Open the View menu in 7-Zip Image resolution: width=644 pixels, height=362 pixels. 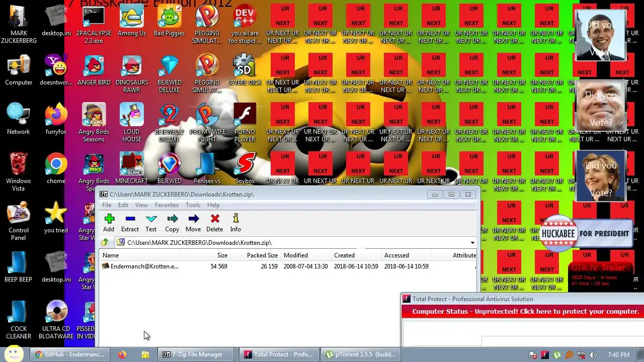[x=141, y=205]
